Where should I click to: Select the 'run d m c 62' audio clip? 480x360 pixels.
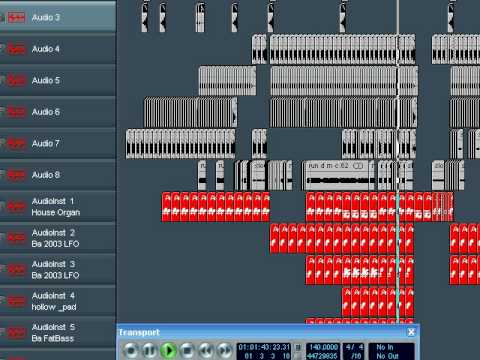pos(338,175)
